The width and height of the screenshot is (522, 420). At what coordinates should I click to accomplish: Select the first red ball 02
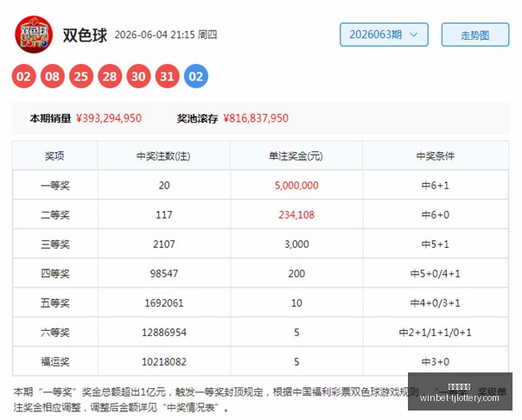coord(23,77)
